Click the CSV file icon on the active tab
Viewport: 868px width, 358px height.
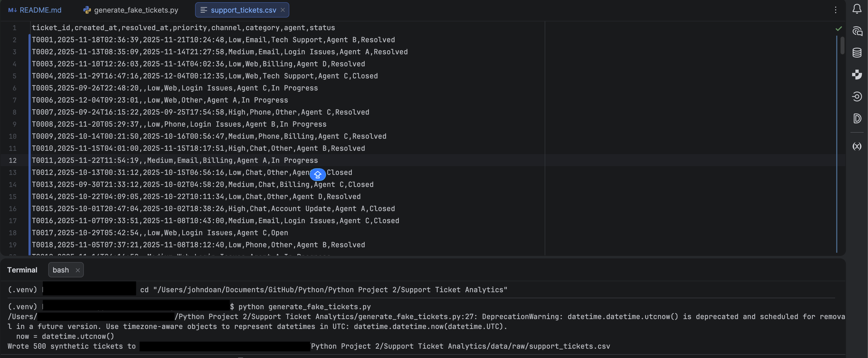tap(203, 10)
